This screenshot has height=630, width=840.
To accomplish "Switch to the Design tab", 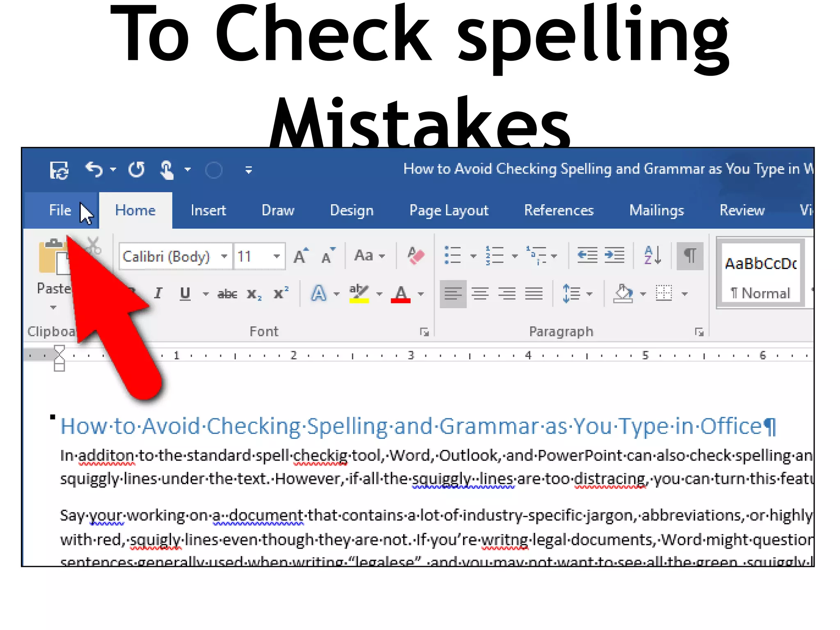I will point(352,210).
